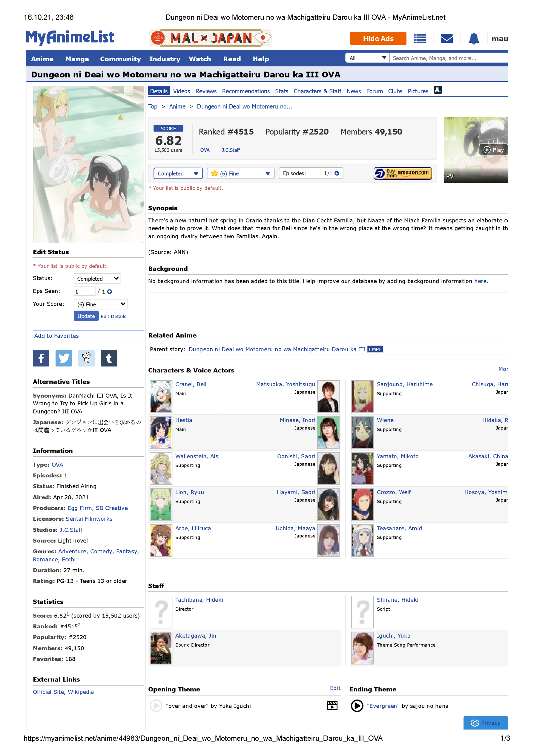The height and width of the screenshot is (756, 534).
Task: Open the Sentai Filmworks licensor link
Action: (89, 519)
